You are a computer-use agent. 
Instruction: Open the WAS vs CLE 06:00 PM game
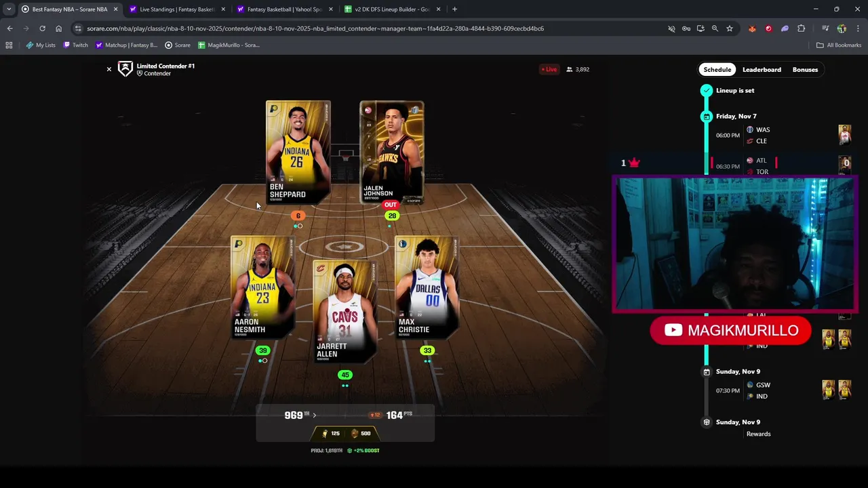(x=776, y=135)
